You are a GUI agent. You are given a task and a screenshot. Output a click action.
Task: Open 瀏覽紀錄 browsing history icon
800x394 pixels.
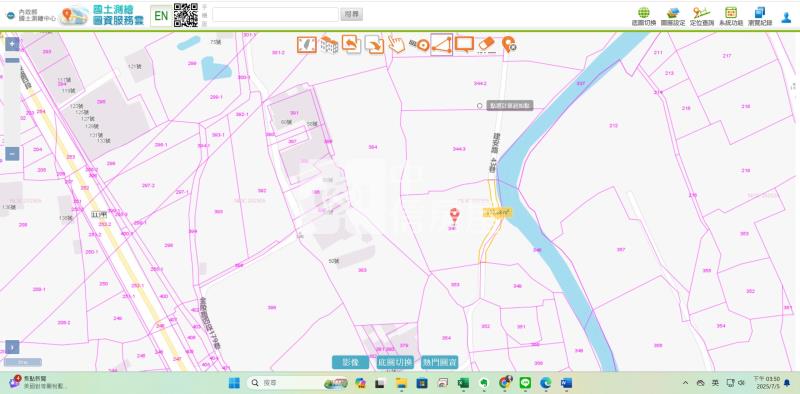760,16
